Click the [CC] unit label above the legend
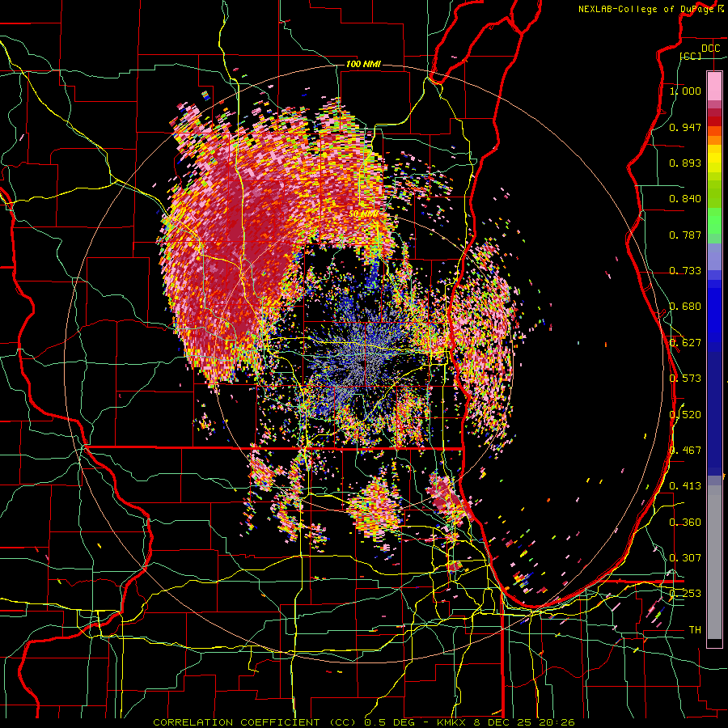 pos(691,56)
